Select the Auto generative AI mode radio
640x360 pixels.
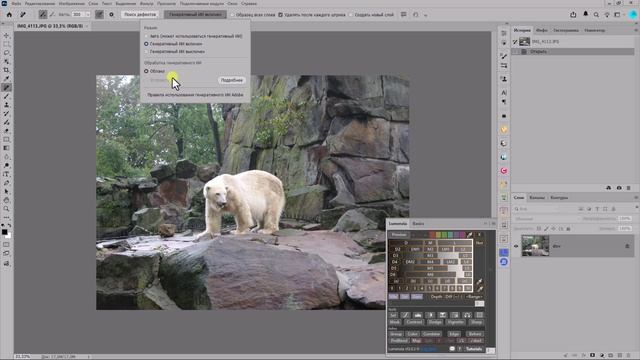coord(146,36)
